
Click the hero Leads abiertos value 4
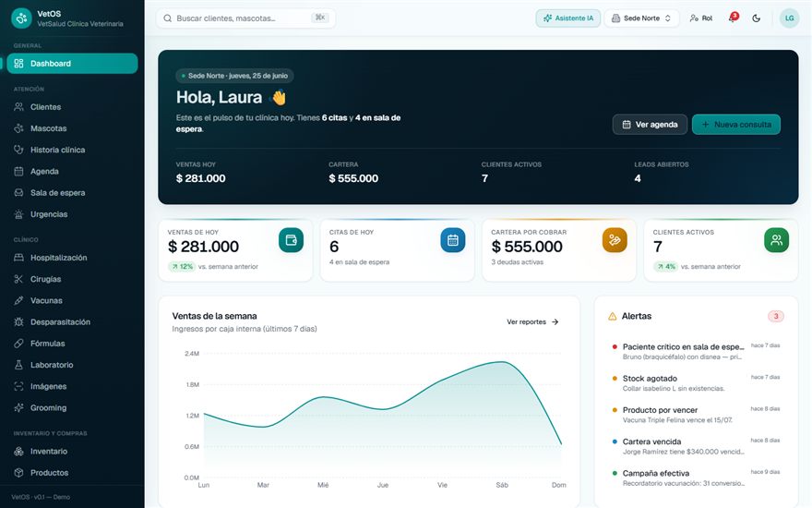[638, 178]
